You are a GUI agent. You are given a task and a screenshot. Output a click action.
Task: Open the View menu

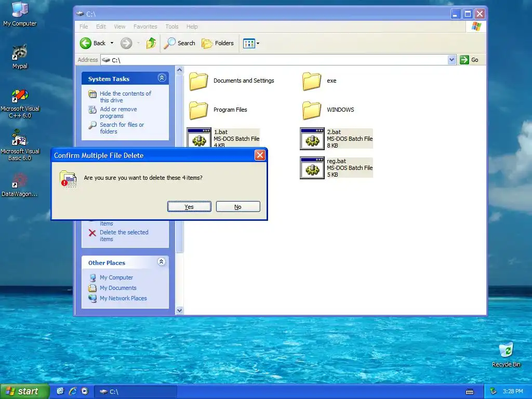119,26
